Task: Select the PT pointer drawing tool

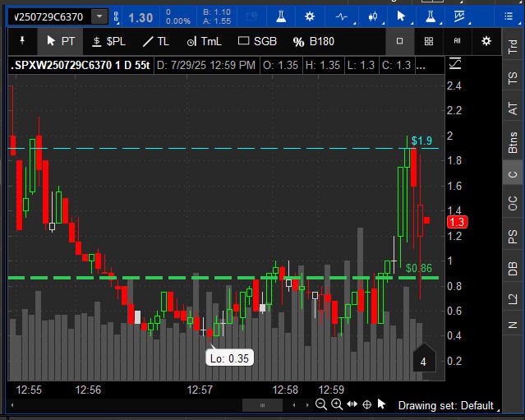Action: pyautogui.click(x=60, y=40)
